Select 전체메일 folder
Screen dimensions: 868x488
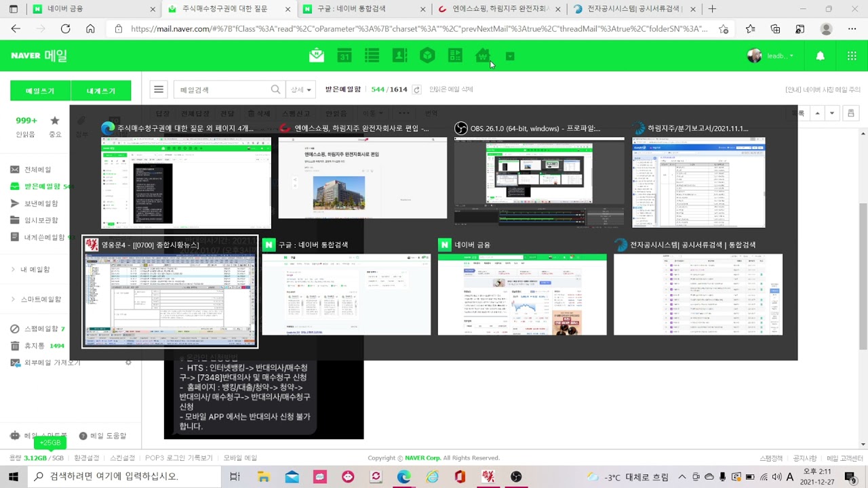coord(38,169)
